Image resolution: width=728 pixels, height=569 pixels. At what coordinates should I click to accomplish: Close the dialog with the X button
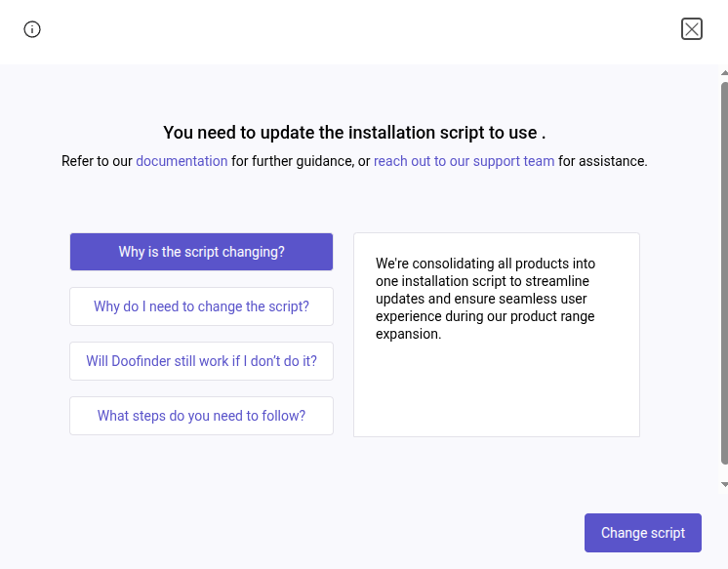(x=691, y=29)
